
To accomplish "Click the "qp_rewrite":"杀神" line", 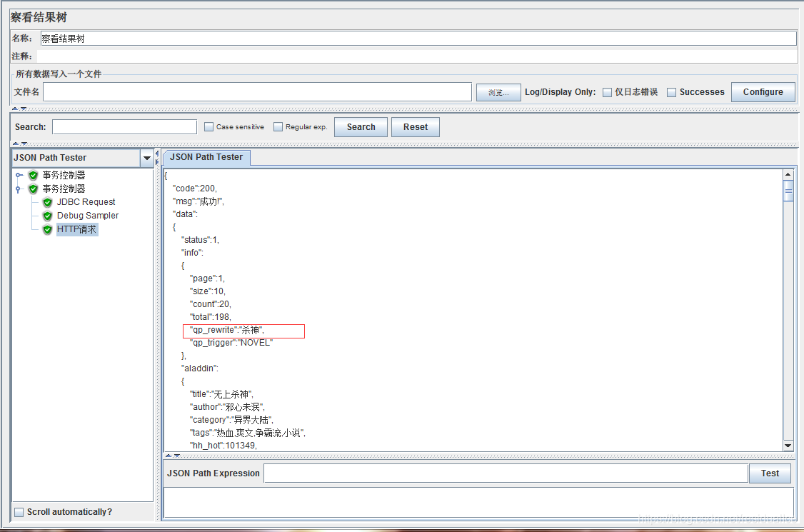I will [227, 330].
